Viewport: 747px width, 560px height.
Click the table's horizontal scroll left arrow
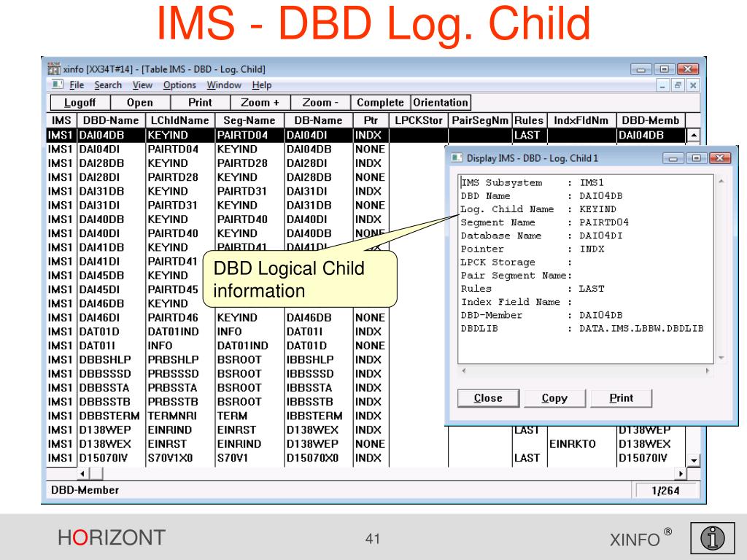pyautogui.click(x=82, y=474)
